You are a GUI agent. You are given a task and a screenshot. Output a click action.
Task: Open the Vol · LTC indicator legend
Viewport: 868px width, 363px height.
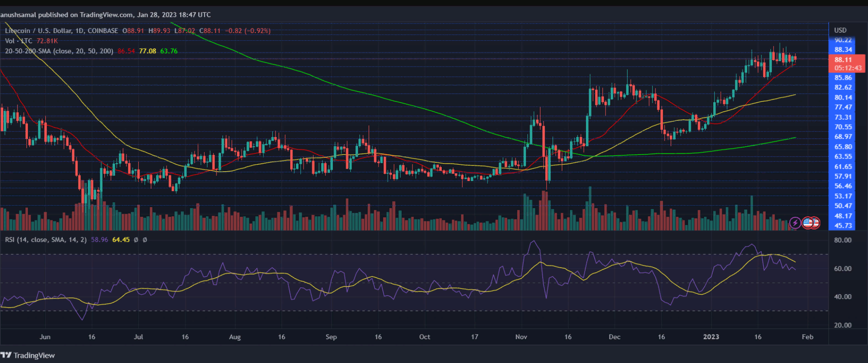point(19,41)
